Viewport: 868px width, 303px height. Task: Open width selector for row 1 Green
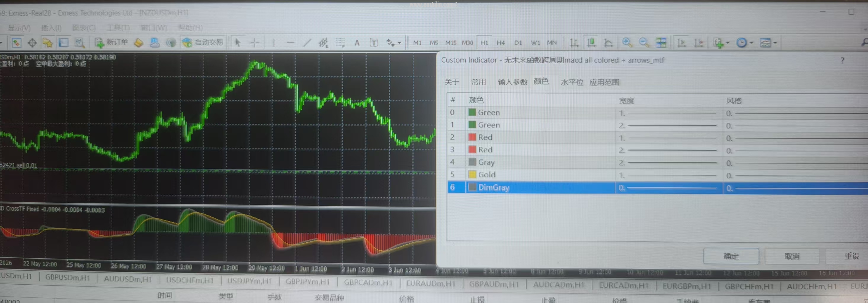pyautogui.click(x=669, y=125)
